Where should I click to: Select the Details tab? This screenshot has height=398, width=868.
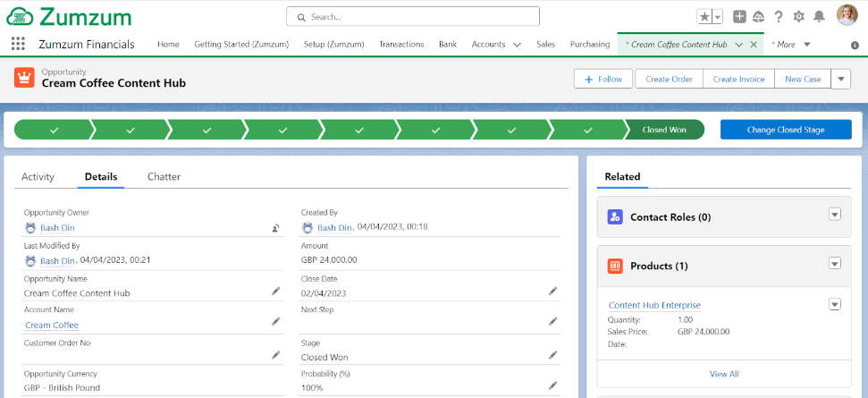101,177
